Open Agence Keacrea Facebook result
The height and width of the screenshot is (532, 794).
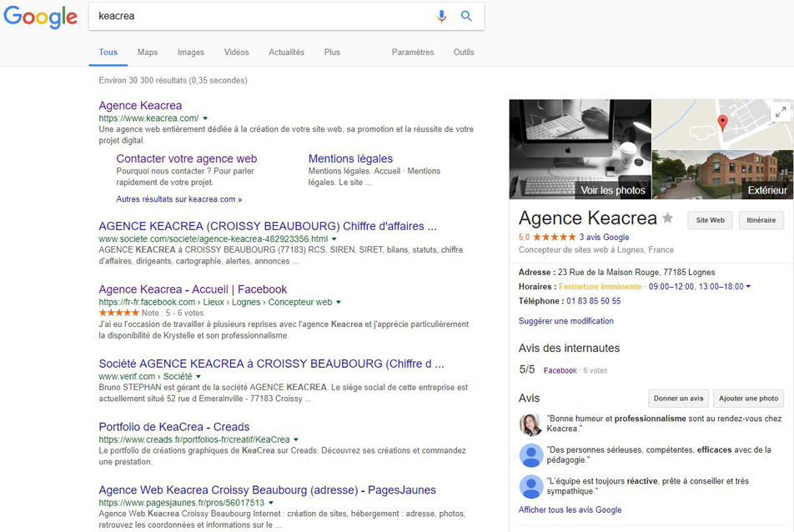[x=193, y=289]
